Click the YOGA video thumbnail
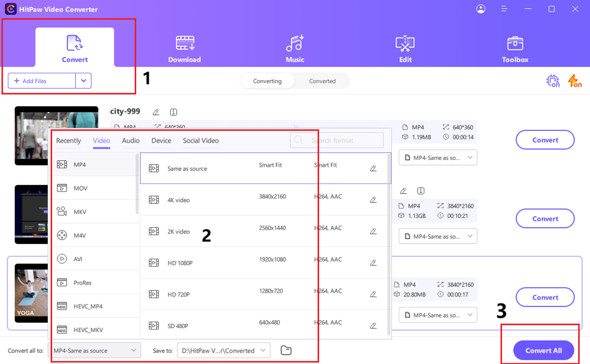590x364 pixels. (x=31, y=293)
